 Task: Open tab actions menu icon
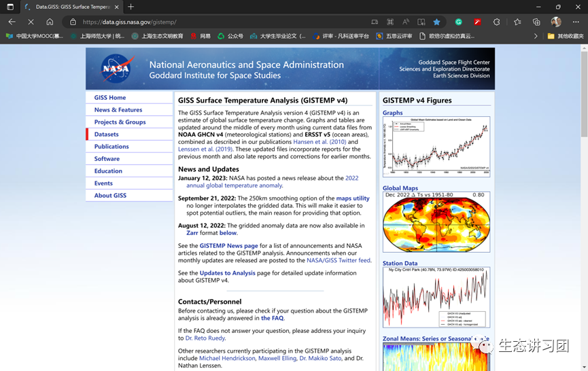tap(10, 7)
